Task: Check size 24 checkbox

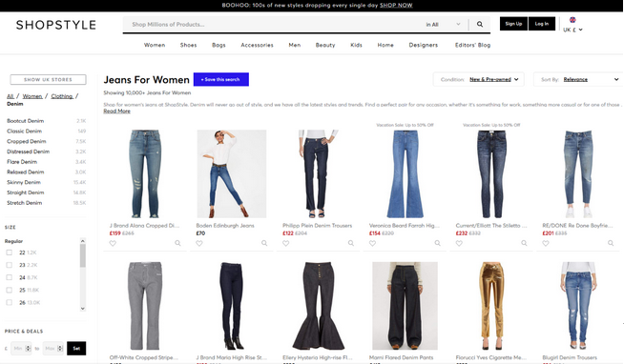Action: (10, 277)
